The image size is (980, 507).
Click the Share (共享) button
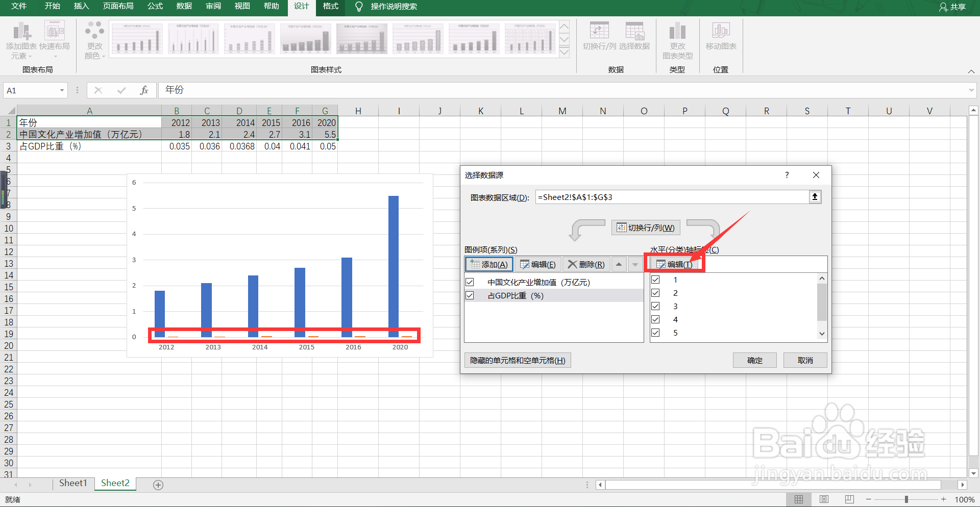coord(952,7)
